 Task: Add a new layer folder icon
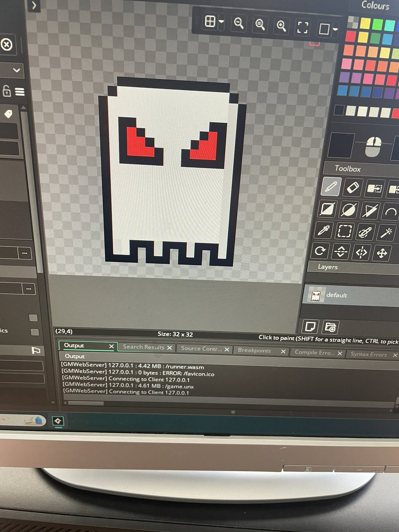(x=330, y=327)
